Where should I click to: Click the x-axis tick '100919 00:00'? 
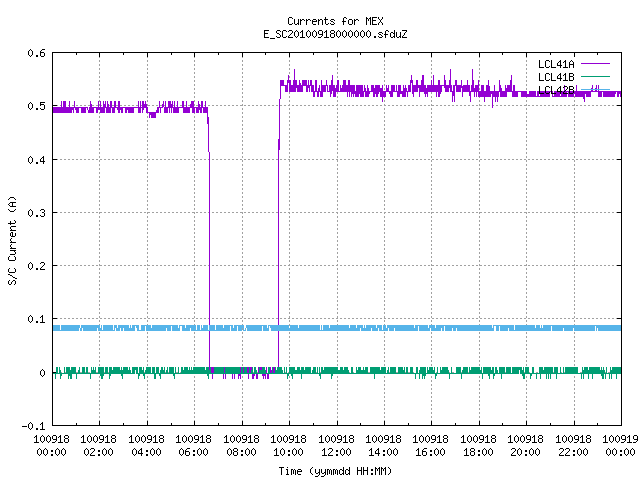(x=620, y=446)
